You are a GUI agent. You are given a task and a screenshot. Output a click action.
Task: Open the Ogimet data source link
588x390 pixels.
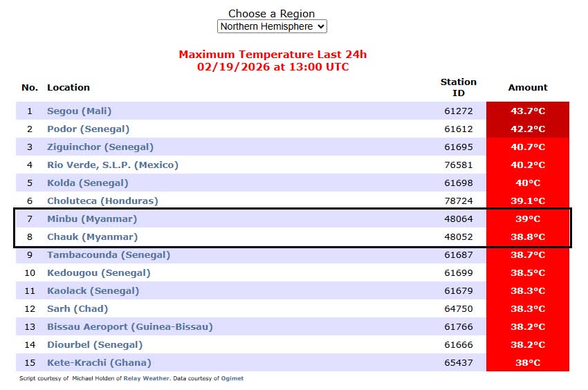pyautogui.click(x=232, y=378)
